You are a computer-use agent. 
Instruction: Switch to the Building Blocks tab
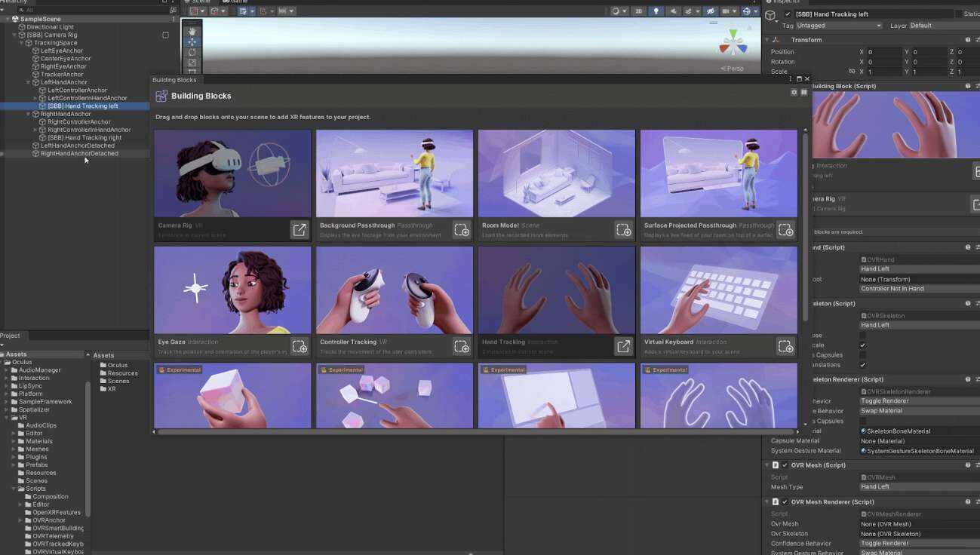tap(174, 80)
